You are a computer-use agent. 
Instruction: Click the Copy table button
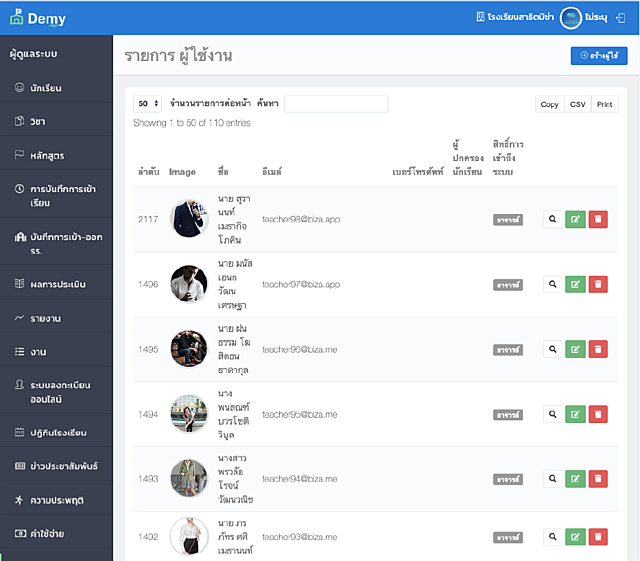click(549, 104)
